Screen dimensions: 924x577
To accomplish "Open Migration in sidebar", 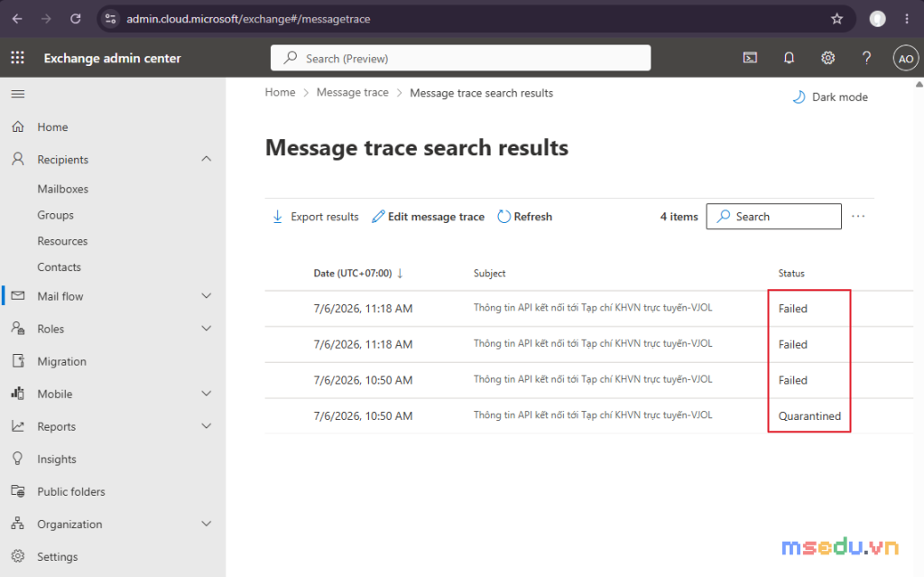I will point(61,361).
